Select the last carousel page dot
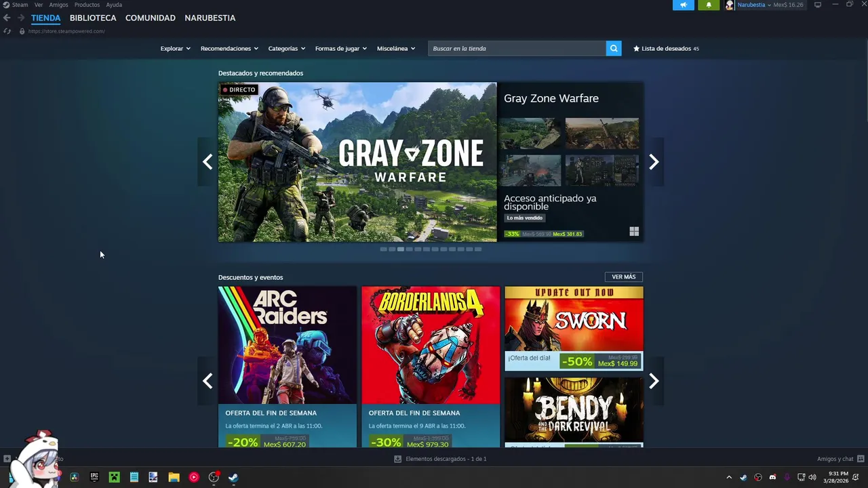Image resolution: width=868 pixels, height=488 pixels. pos(478,249)
